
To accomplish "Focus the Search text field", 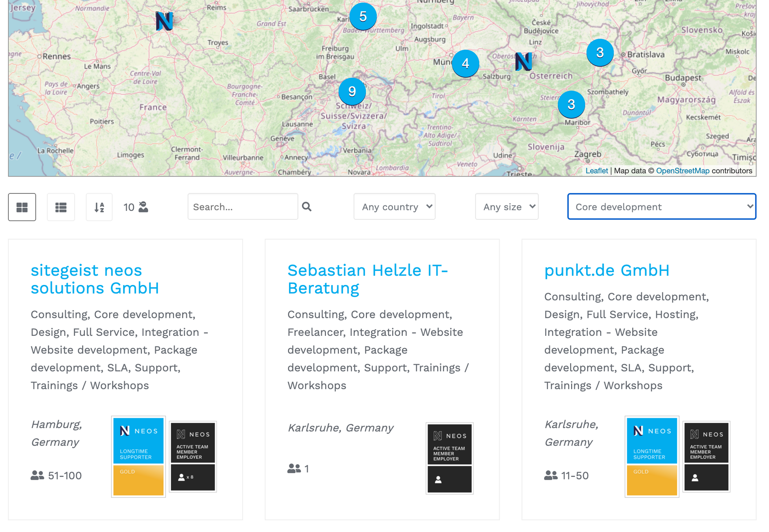I will 243,207.
